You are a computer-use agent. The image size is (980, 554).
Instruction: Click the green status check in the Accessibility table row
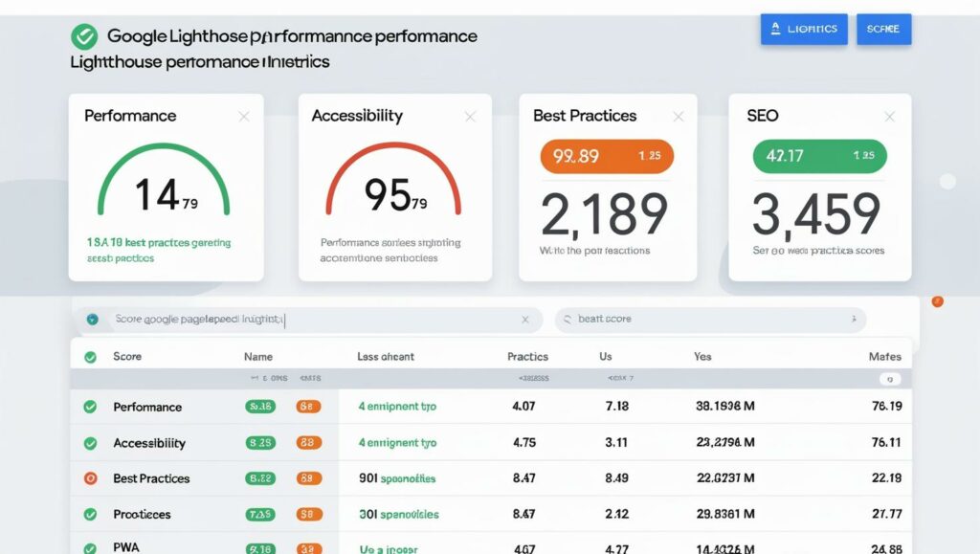[x=91, y=443]
